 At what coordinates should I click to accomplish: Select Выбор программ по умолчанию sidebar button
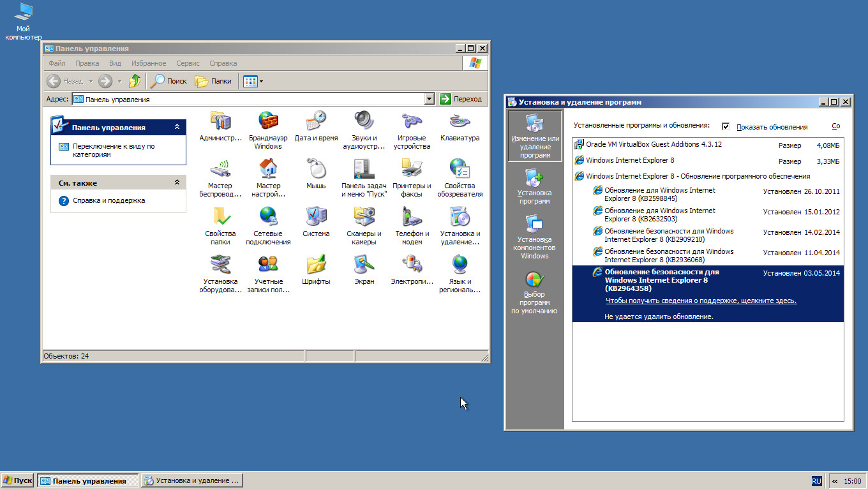point(535,292)
